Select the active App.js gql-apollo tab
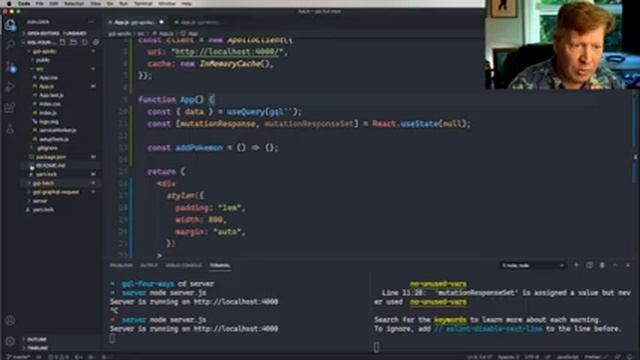Screen dimensions: 640x360 tap(136, 22)
